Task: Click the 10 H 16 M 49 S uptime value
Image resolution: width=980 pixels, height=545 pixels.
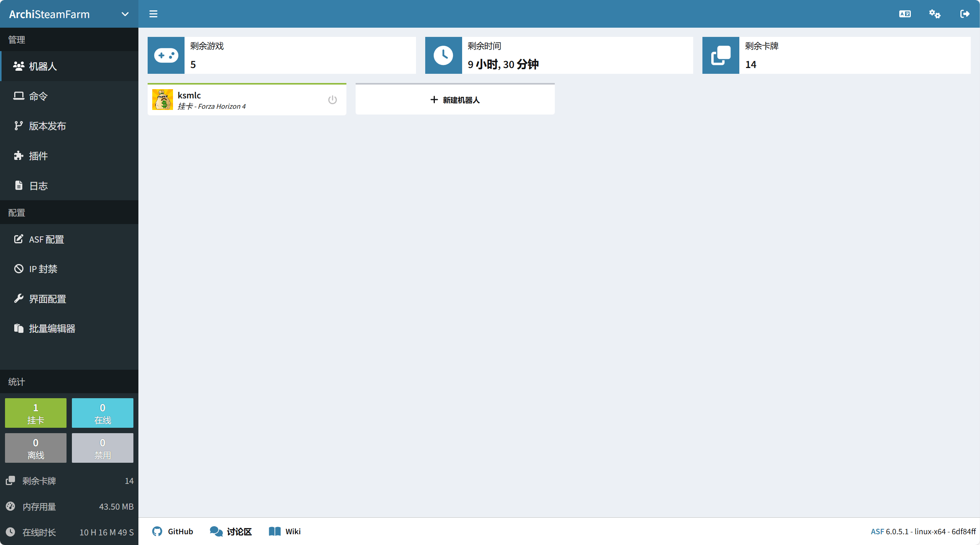Action: [x=106, y=532]
